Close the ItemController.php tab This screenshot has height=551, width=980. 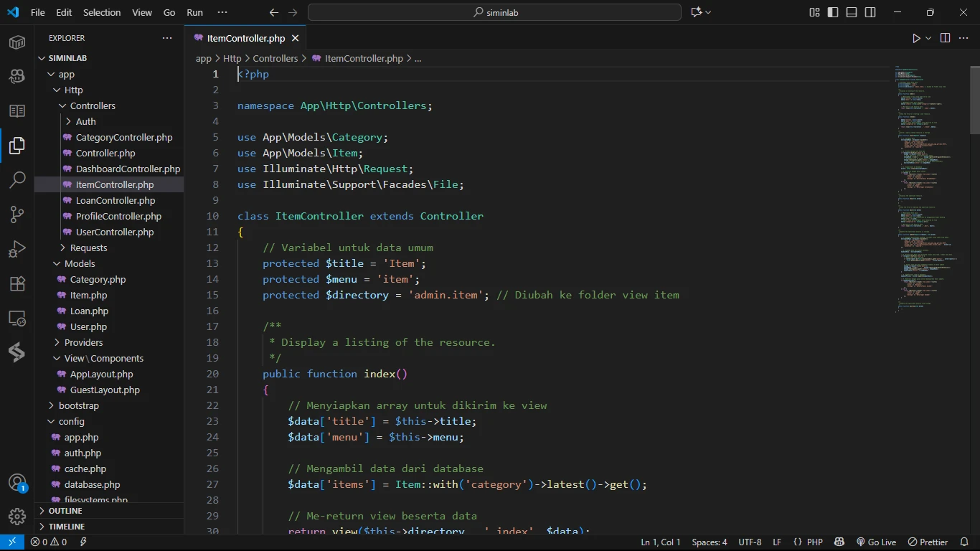click(295, 38)
